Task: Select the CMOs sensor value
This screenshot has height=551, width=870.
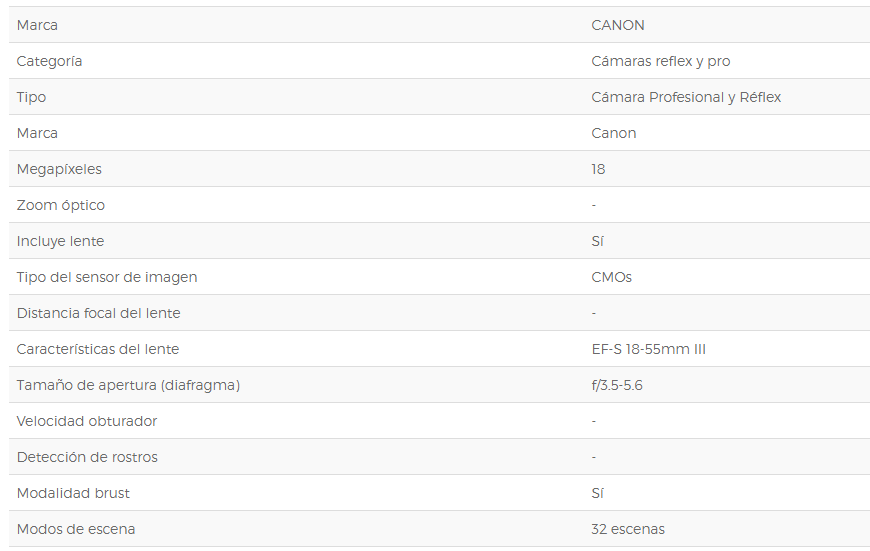Action: pyautogui.click(x=611, y=277)
